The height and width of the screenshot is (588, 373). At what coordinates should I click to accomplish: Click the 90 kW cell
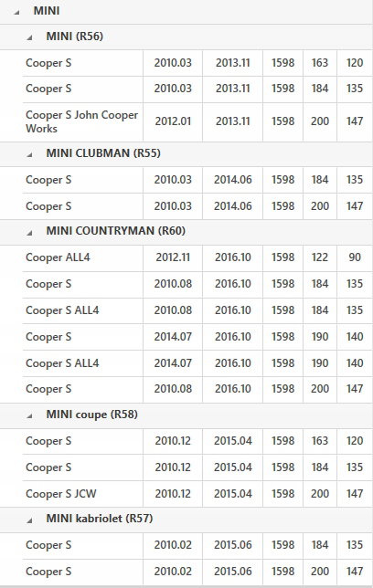pyautogui.click(x=355, y=257)
